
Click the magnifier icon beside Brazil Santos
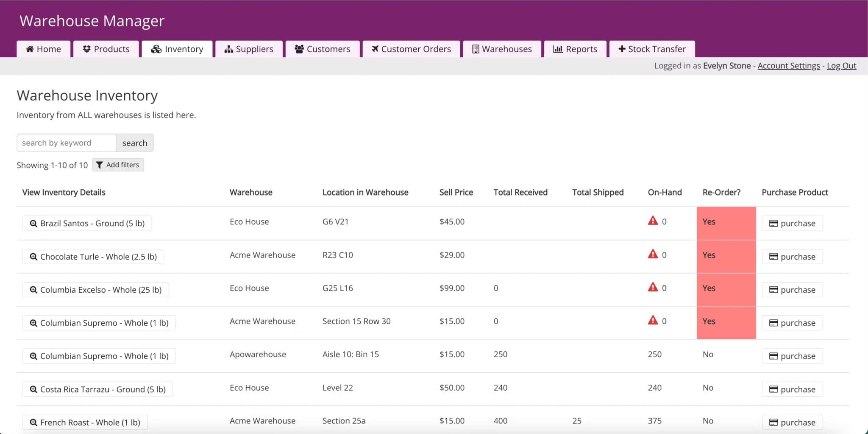(34, 223)
